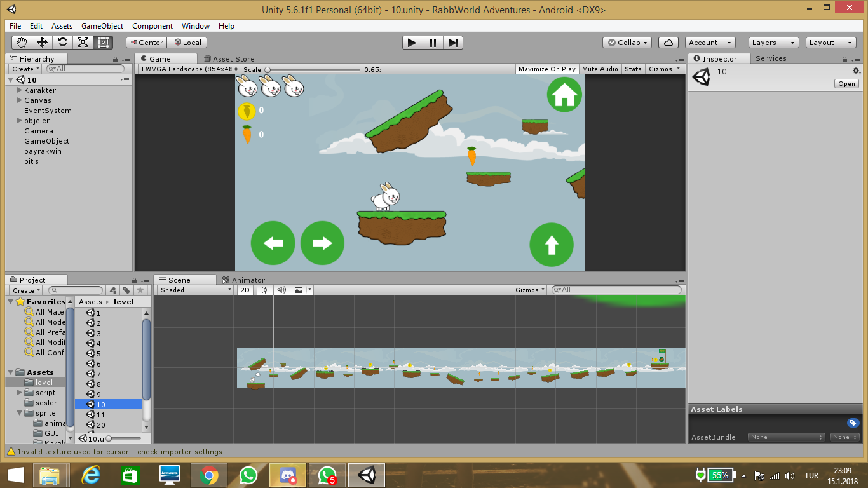Open Discord from the taskbar
The image size is (868, 488).
(x=288, y=475)
